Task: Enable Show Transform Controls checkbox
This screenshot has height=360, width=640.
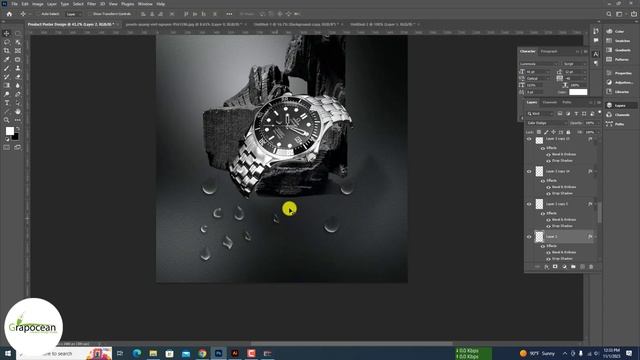Action: click(x=90, y=14)
